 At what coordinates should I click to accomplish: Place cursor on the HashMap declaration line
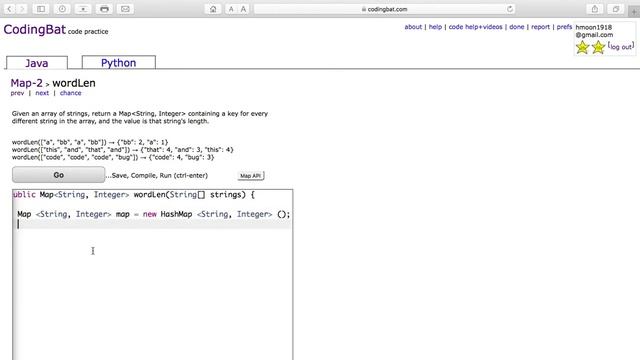(153, 214)
